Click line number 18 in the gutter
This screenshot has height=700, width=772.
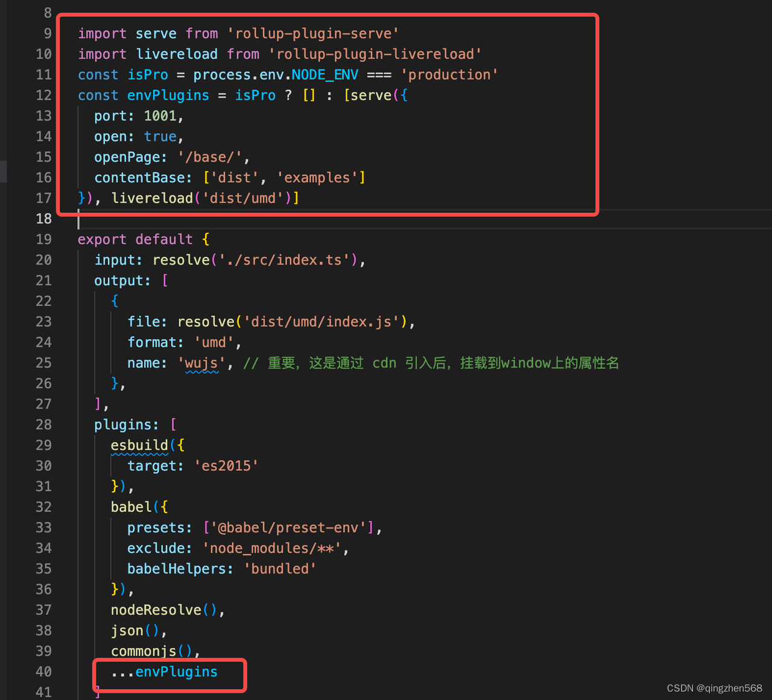[x=43, y=219]
